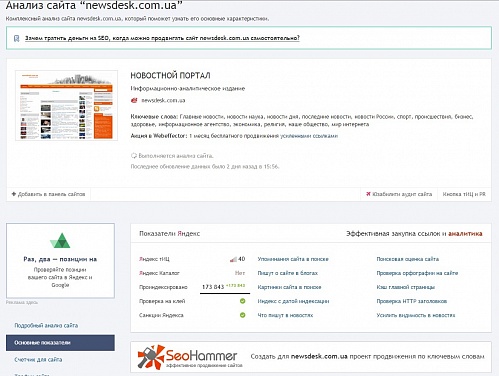The height and width of the screenshot is (376, 499).
Task: Open the newsdesk.com.ua site thumbnail preview
Action: (67, 105)
